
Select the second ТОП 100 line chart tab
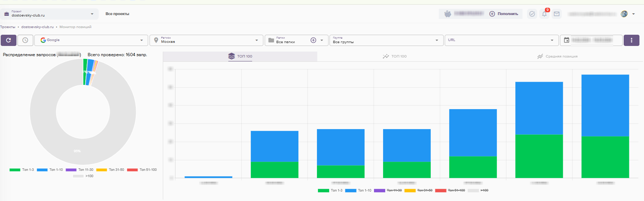click(x=395, y=56)
